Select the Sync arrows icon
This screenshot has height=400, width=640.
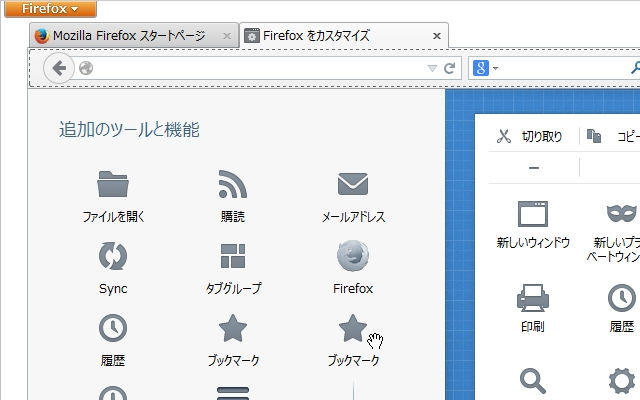coord(113,256)
